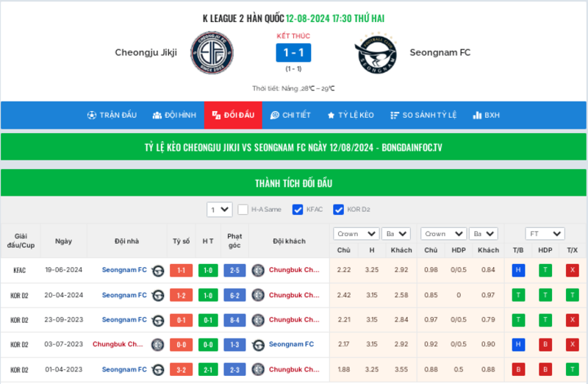
Task: Click red X badge in 19-06-2024 row
Action: pyautogui.click(x=572, y=270)
